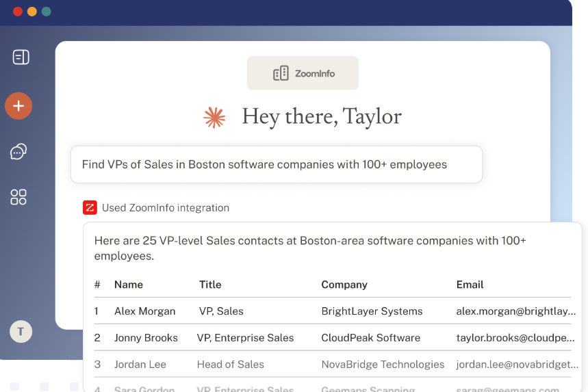
Task: Click the Hey there, Taylor heading
Action: coord(322,116)
